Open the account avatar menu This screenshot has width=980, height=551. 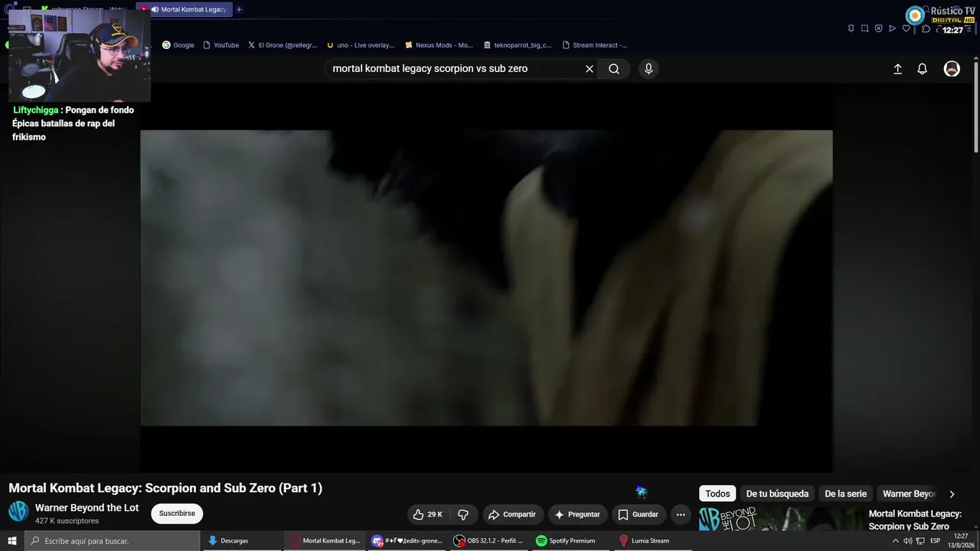coord(952,69)
